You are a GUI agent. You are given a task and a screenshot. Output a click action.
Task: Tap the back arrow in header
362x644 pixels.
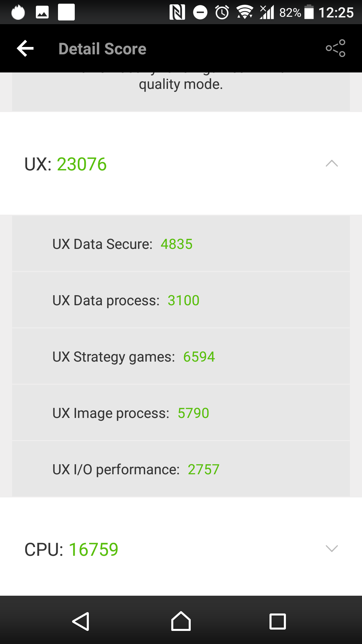(25, 49)
